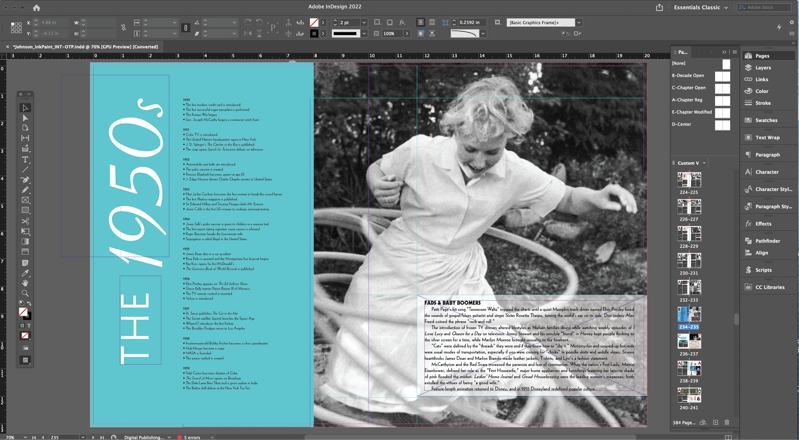The image size is (799, 440).
Task: Toggle formatting affects container button
Action: [x=21, y=325]
